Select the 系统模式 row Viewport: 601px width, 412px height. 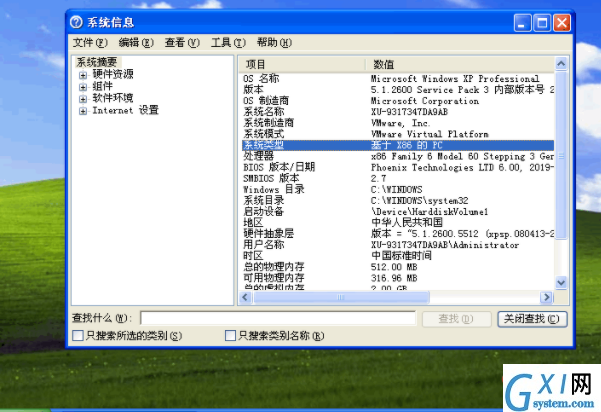click(x=398, y=134)
